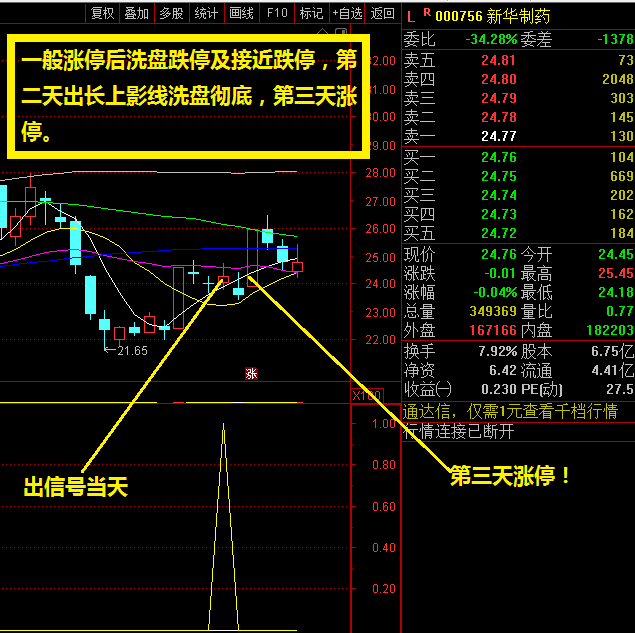Click the latest red candlestick on chart
Screen dimensions: 635x633
click(x=298, y=266)
